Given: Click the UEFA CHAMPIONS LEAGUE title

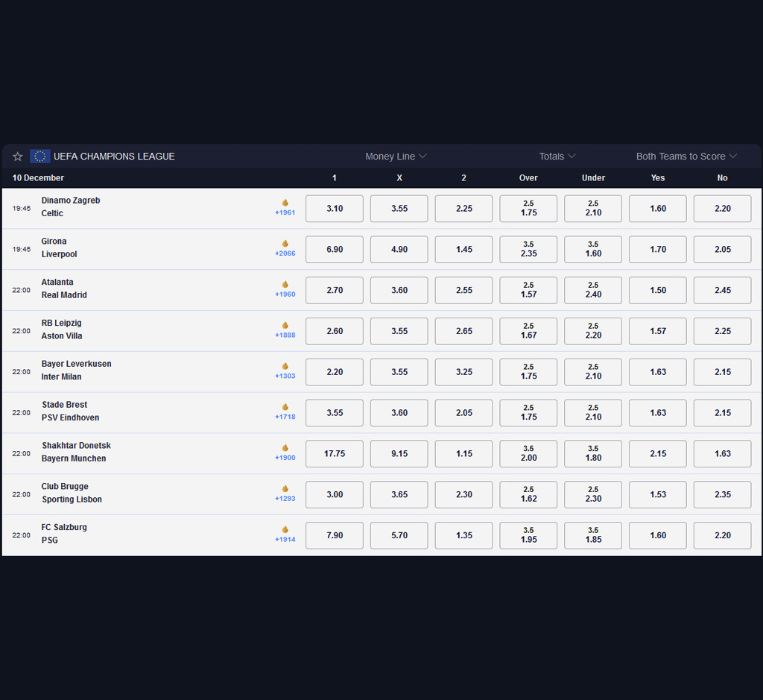Looking at the screenshot, I should pyautogui.click(x=114, y=157).
